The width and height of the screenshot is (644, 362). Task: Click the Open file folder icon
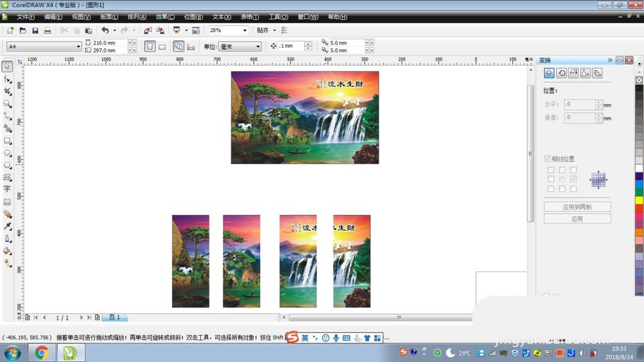tap(23, 30)
